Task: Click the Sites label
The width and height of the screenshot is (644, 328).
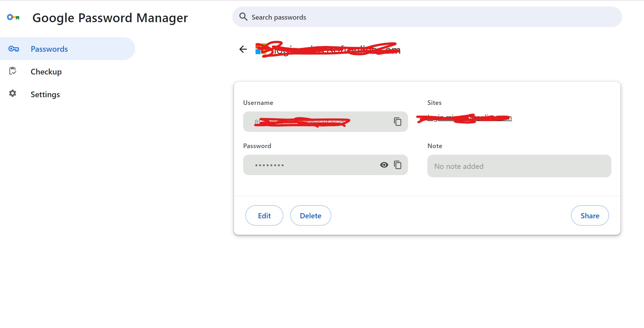Action: click(434, 103)
